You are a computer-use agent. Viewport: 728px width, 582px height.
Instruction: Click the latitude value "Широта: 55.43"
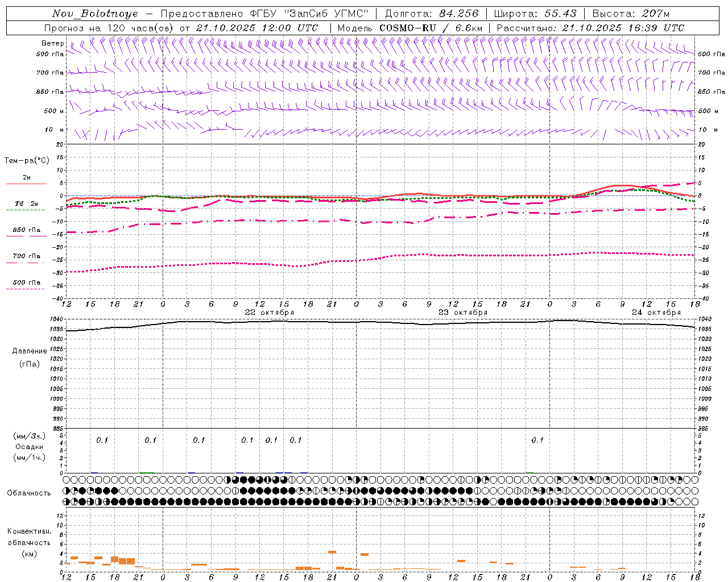535,14
